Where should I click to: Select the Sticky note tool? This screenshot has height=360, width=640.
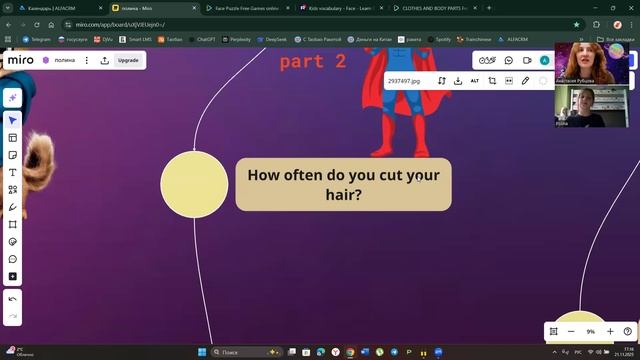point(12,155)
